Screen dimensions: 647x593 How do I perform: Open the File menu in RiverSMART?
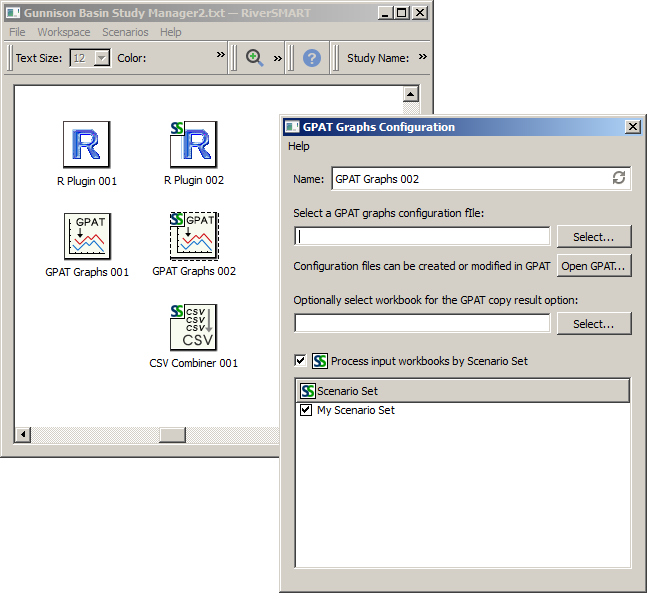tap(17, 32)
